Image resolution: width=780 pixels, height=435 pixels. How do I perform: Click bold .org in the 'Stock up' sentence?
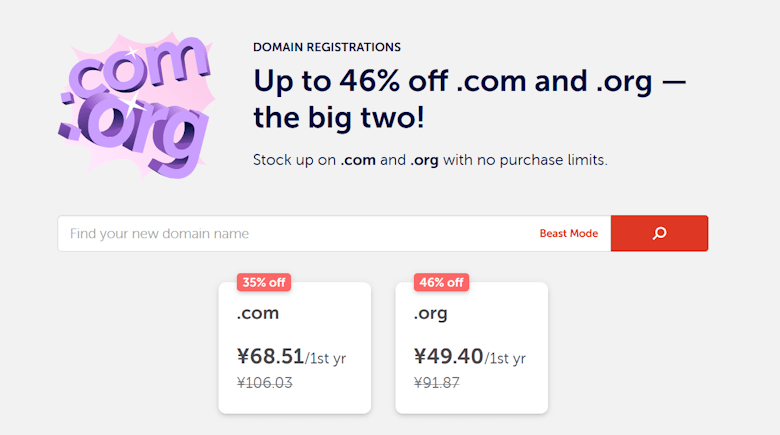(426, 160)
